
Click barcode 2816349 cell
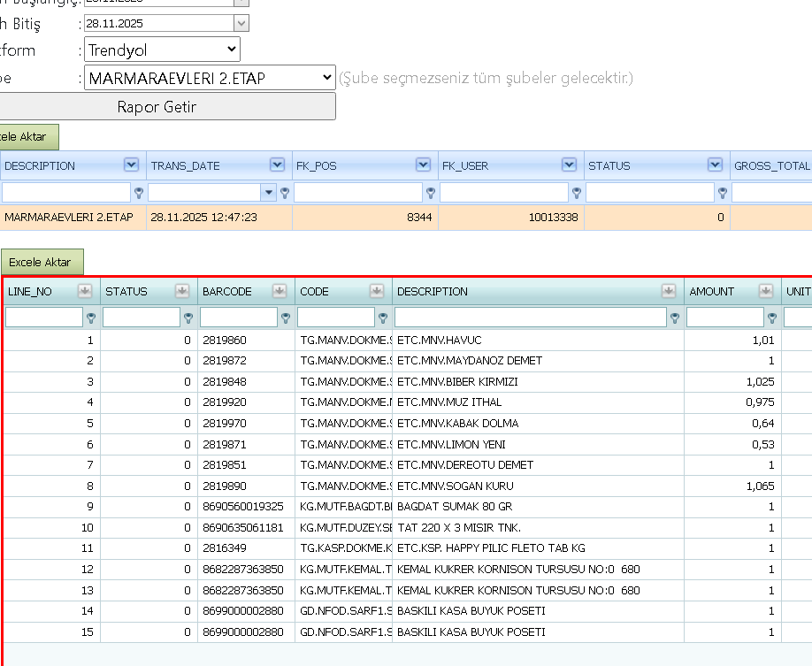[x=247, y=548]
